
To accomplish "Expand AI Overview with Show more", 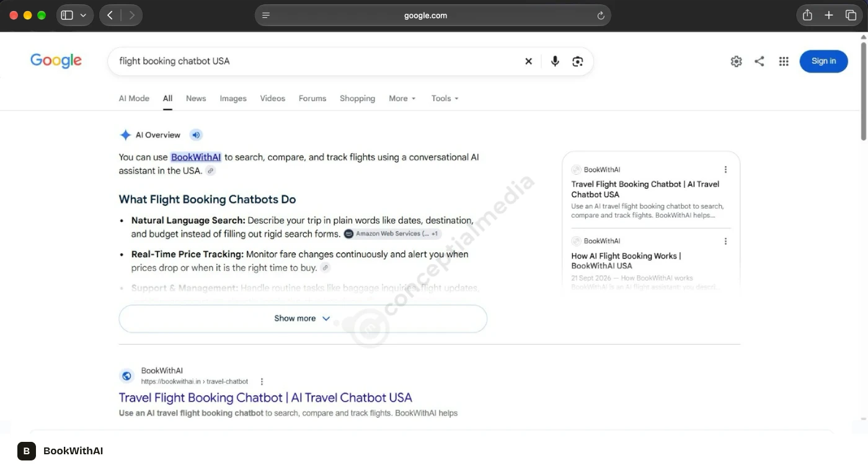I will pyautogui.click(x=303, y=319).
